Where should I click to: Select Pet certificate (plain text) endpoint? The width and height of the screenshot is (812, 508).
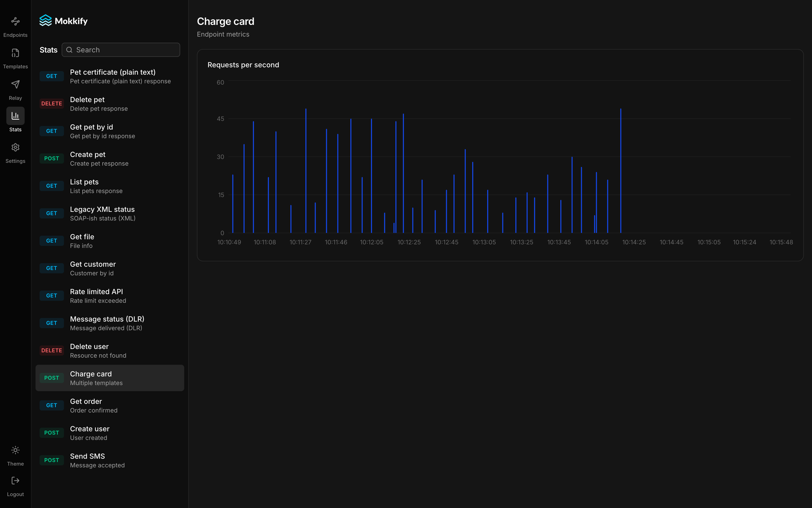point(110,76)
